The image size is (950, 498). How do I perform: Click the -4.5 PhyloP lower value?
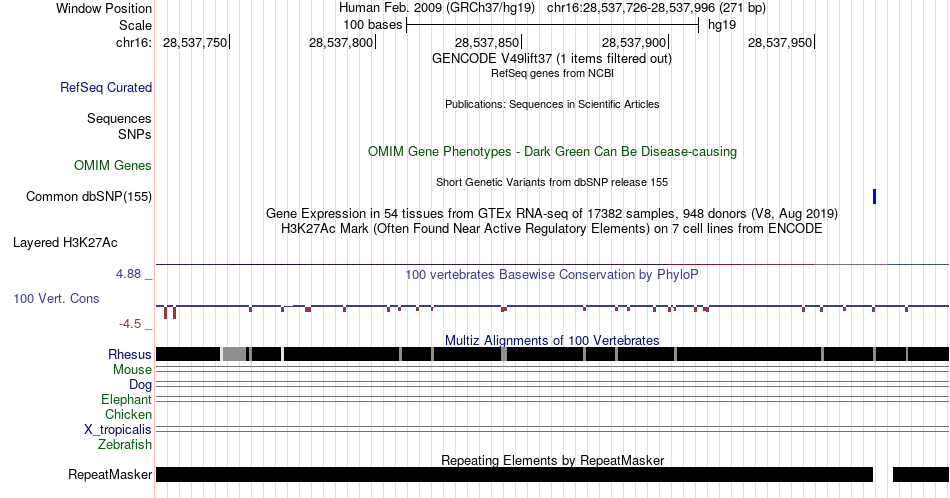tap(130, 324)
